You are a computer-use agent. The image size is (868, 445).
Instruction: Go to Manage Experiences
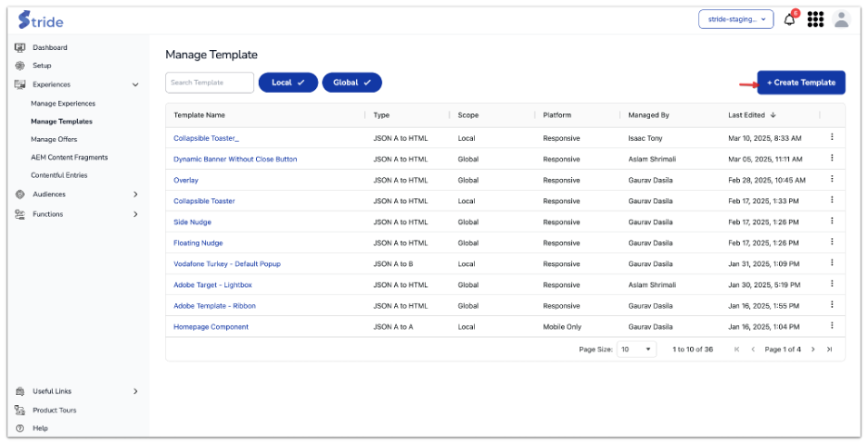[x=63, y=104]
